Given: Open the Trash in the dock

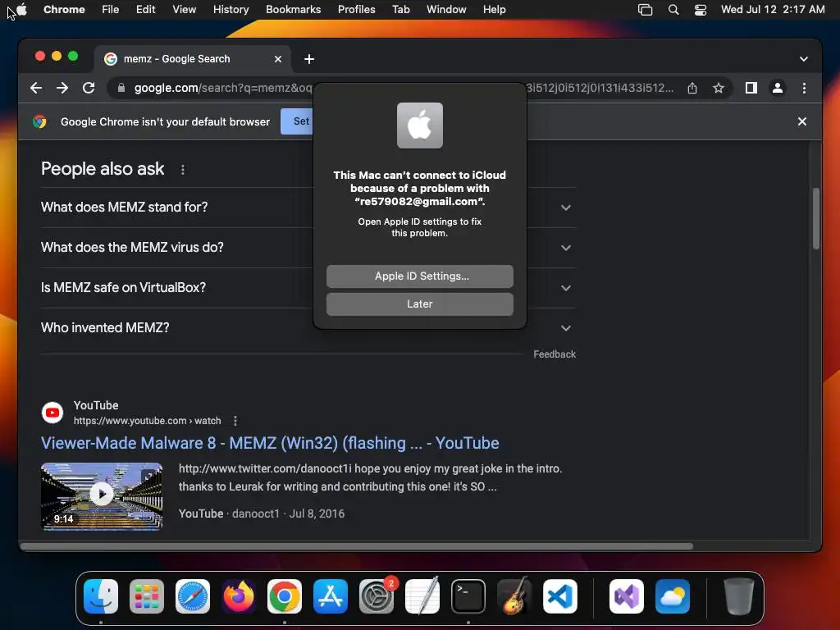Looking at the screenshot, I should click(x=739, y=596).
